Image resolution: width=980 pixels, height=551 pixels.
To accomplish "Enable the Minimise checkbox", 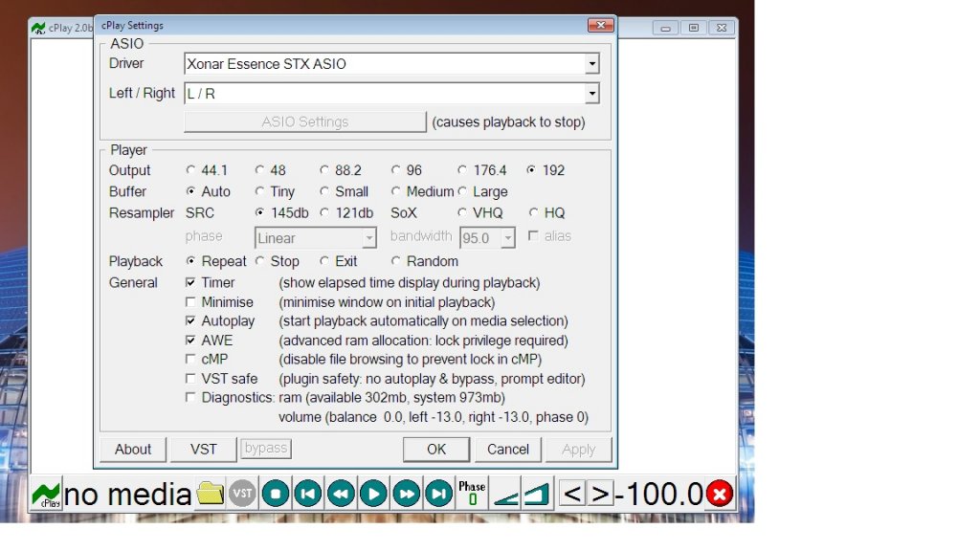I will point(190,301).
